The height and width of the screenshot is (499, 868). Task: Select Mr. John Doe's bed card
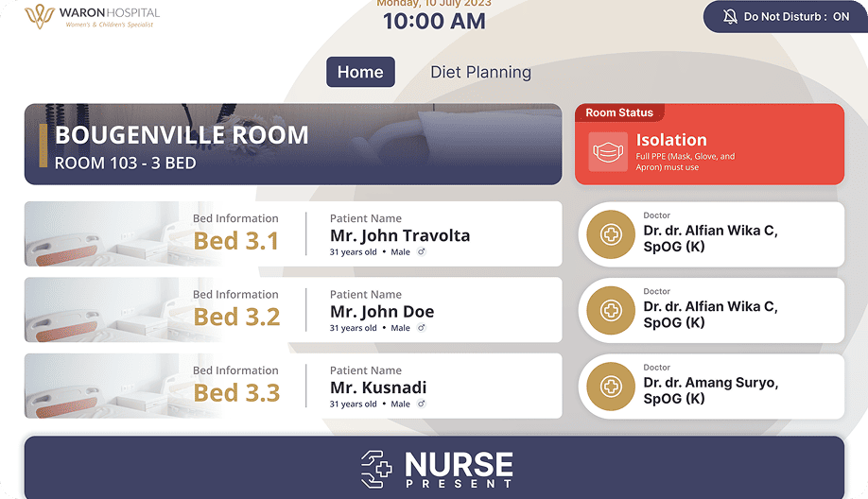293,310
